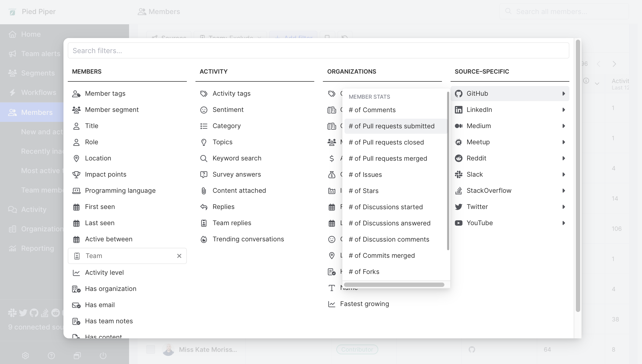Viewport: 642px width, 364px height.
Task: Tick the checkbox beside Miss Kate Moriss
Action: click(x=151, y=349)
